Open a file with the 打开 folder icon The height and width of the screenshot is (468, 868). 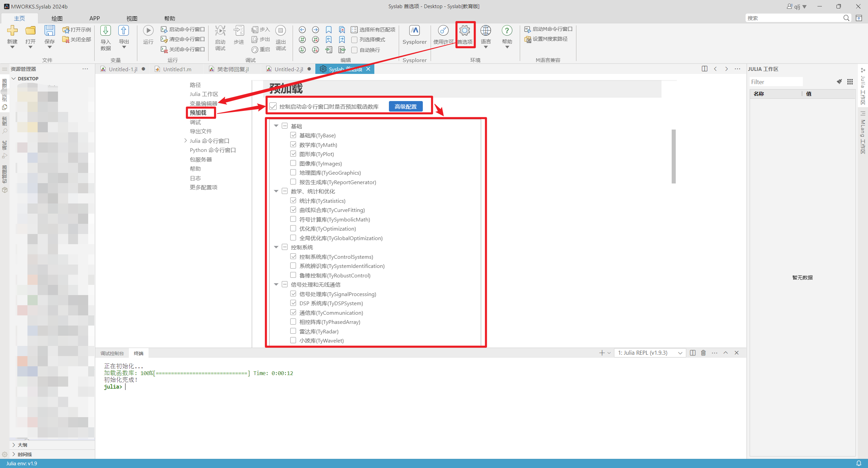click(x=31, y=31)
